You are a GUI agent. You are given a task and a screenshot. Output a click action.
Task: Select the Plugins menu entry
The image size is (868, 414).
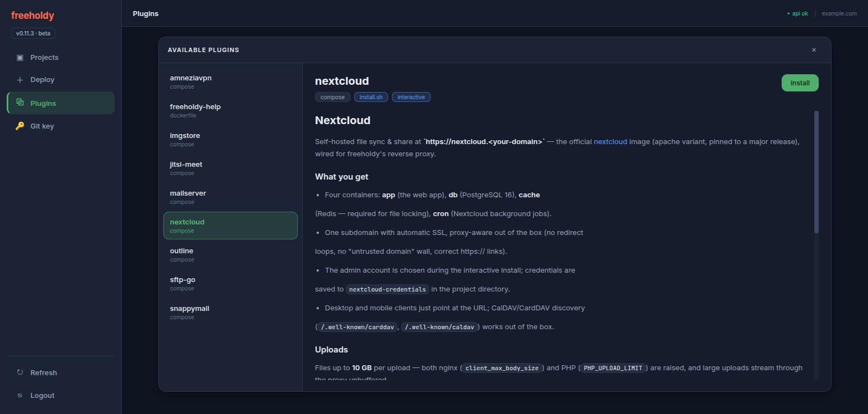[x=61, y=103]
